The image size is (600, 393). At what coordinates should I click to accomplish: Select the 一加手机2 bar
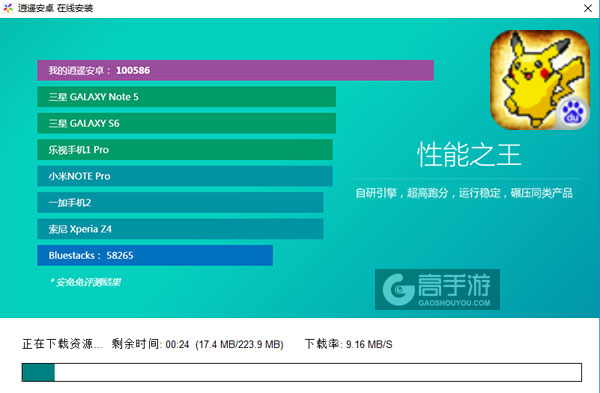(x=180, y=202)
